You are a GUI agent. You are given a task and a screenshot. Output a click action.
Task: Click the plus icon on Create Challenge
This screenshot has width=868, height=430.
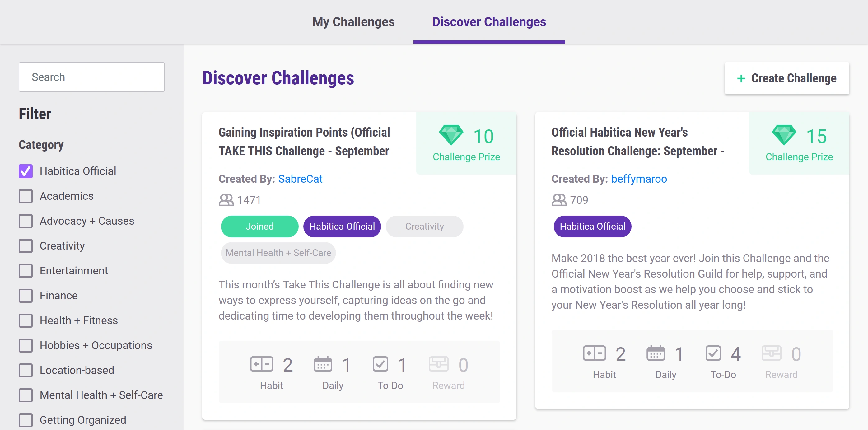(x=741, y=78)
